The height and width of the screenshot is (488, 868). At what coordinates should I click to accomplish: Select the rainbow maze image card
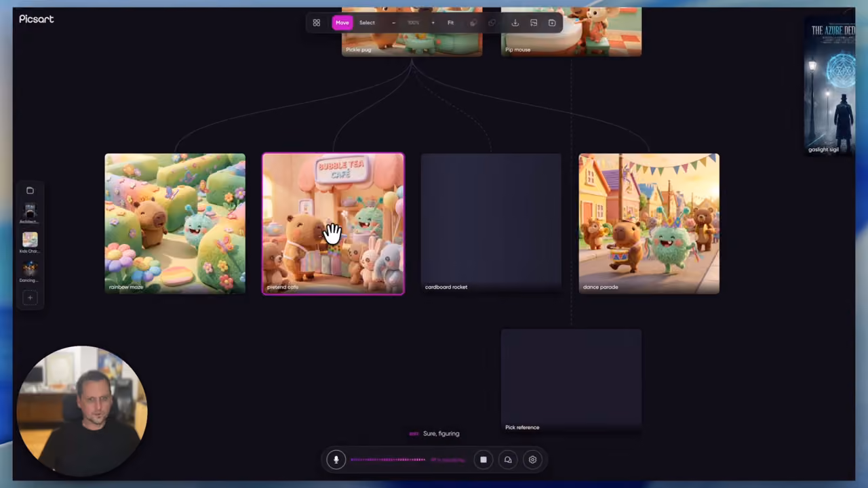pos(175,224)
